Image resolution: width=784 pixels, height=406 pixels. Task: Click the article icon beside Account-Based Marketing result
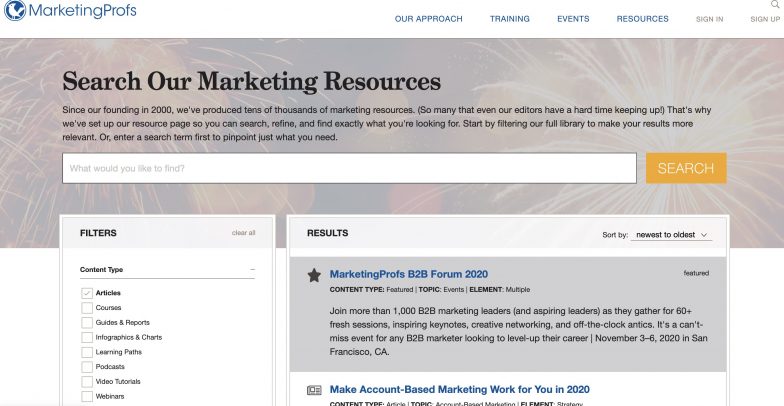[314, 390]
